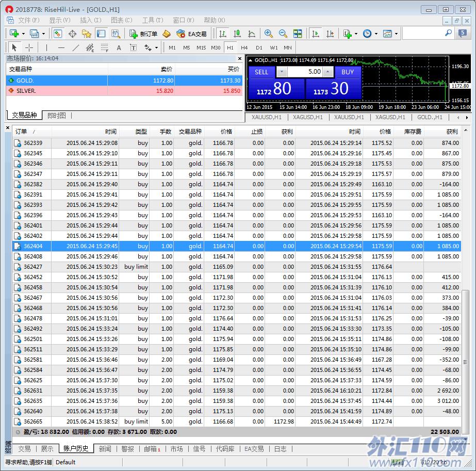Switch to the 即时图 tab
Image resolution: width=476 pixels, height=471 pixels.
57,116
